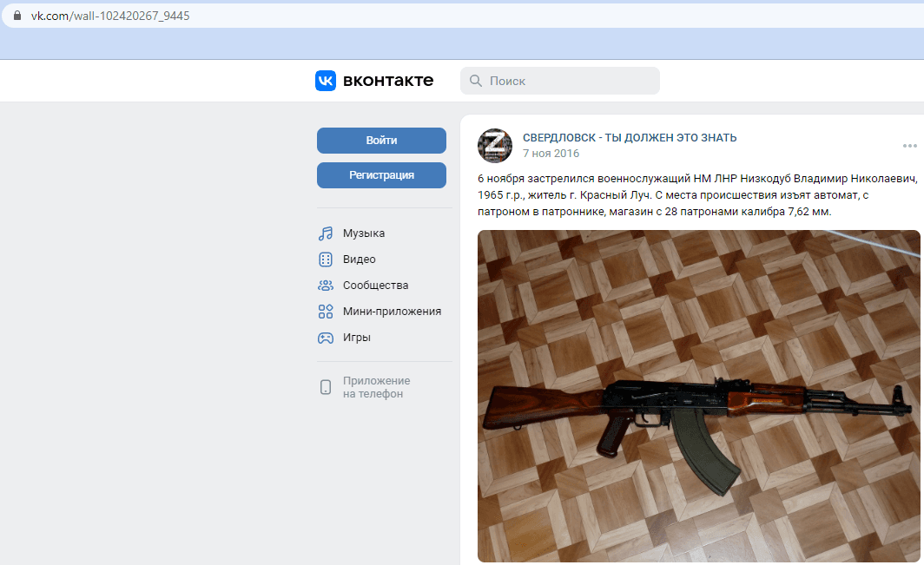Click the Мини-приложения grid icon
This screenshot has width=924, height=565.
point(326,311)
